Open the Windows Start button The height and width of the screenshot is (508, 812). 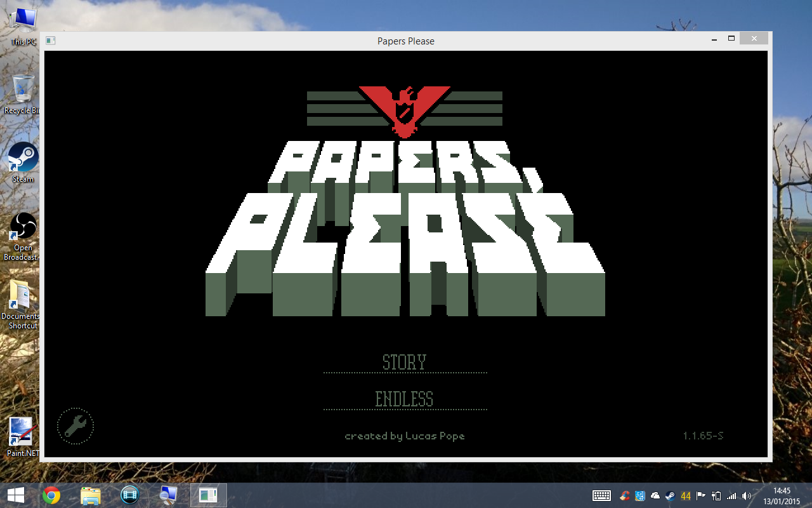[x=16, y=495]
